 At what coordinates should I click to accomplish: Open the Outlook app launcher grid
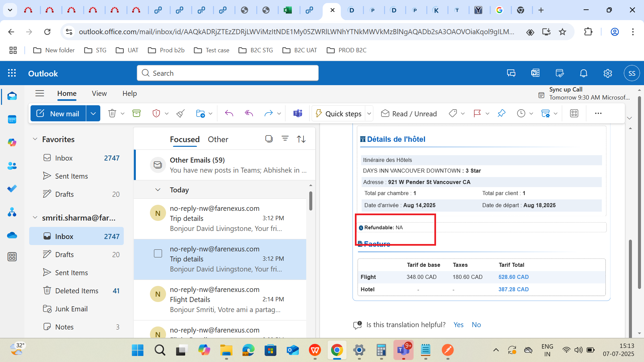click(12, 73)
